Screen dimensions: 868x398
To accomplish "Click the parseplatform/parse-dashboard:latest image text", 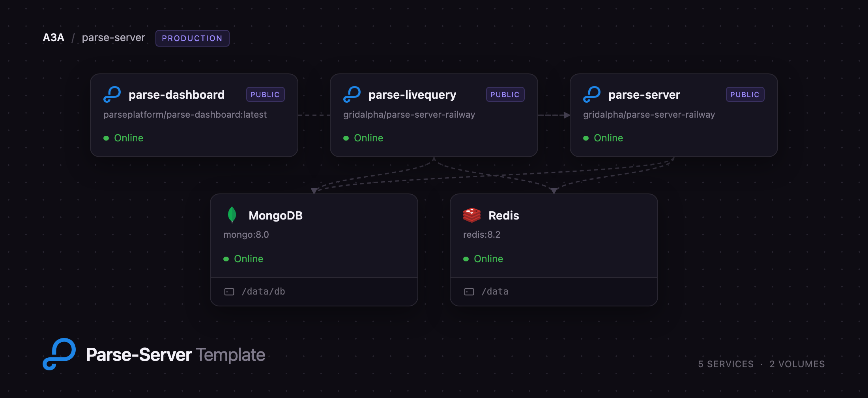I will (185, 115).
